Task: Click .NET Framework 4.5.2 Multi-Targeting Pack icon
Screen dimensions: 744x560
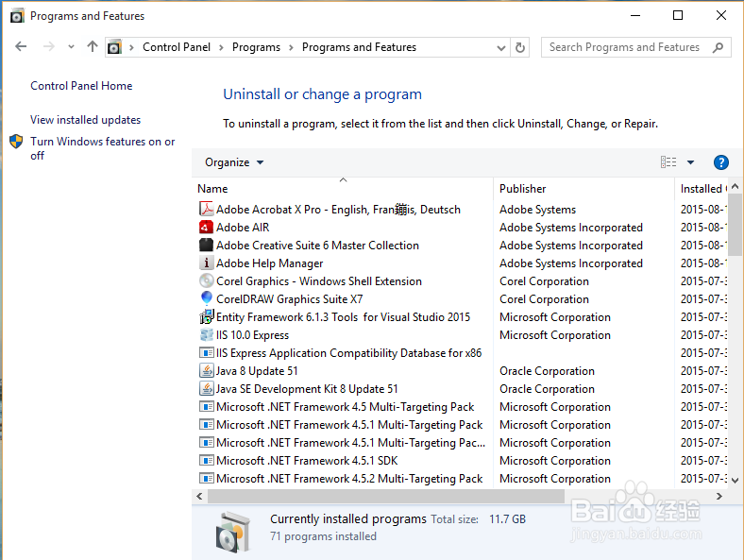Action: tap(206, 479)
